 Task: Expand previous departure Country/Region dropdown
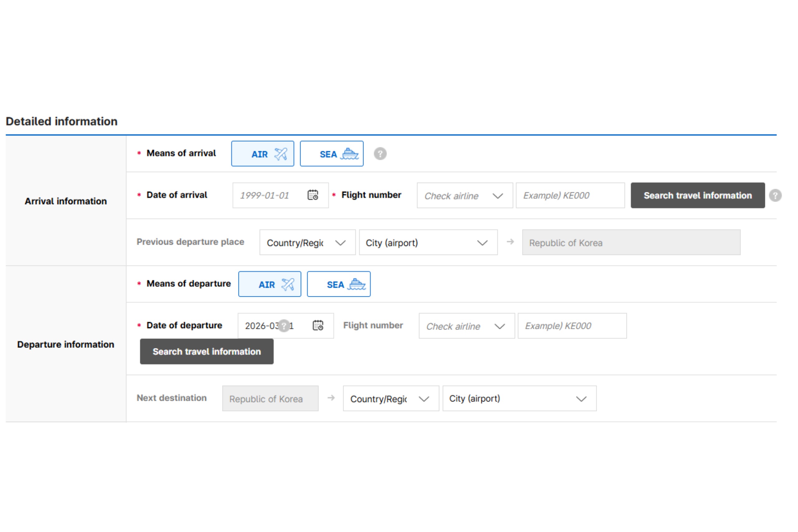(307, 242)
